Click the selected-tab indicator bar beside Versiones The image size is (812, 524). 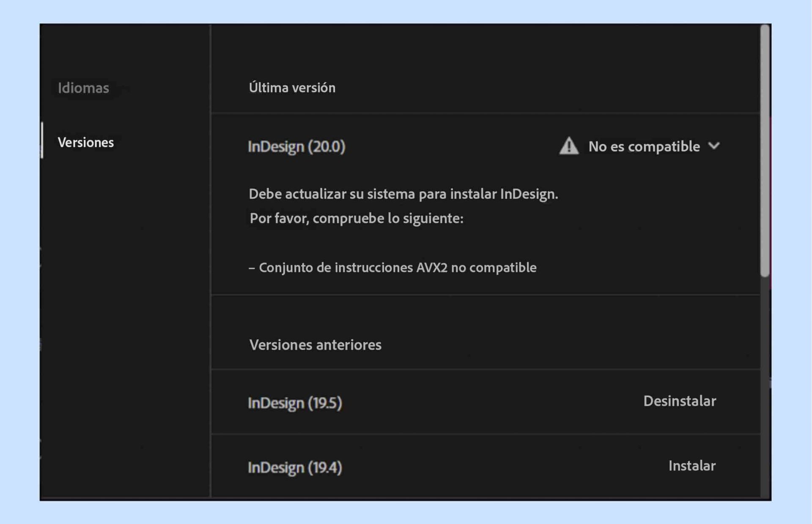pos(42,140)
